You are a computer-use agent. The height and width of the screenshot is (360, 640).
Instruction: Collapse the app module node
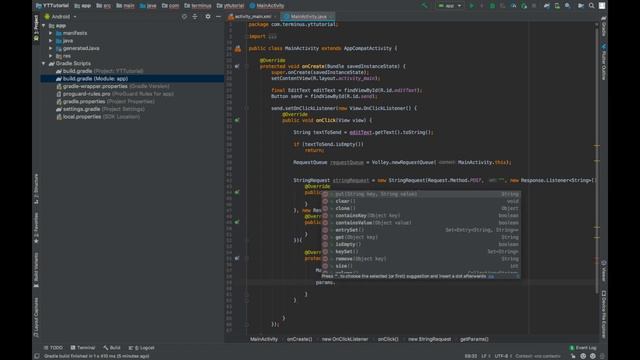44,25
